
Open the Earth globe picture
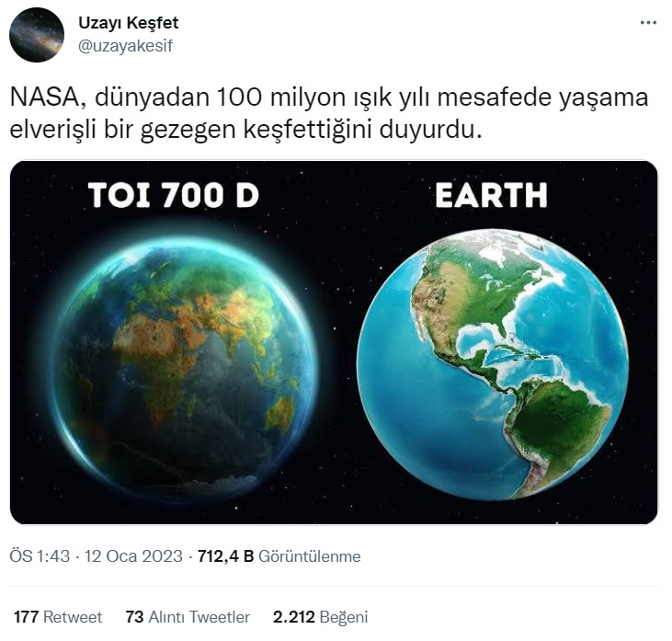(492, 365)
